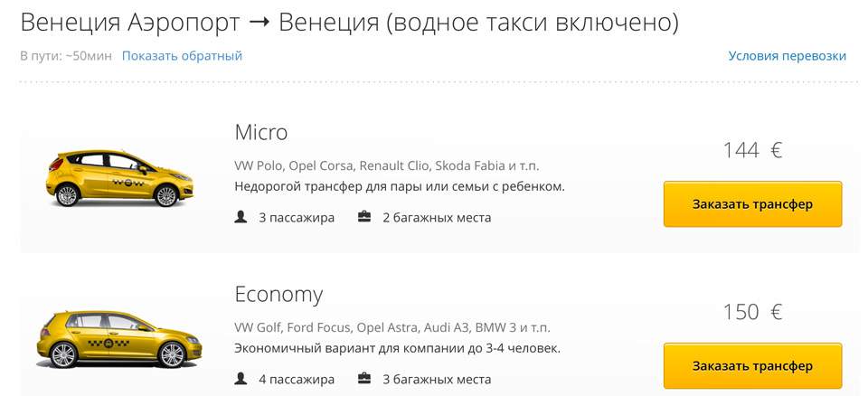868x396 pixels.
Task: Open the "Показать обратный" reverse route link
Action: point(182,56)
